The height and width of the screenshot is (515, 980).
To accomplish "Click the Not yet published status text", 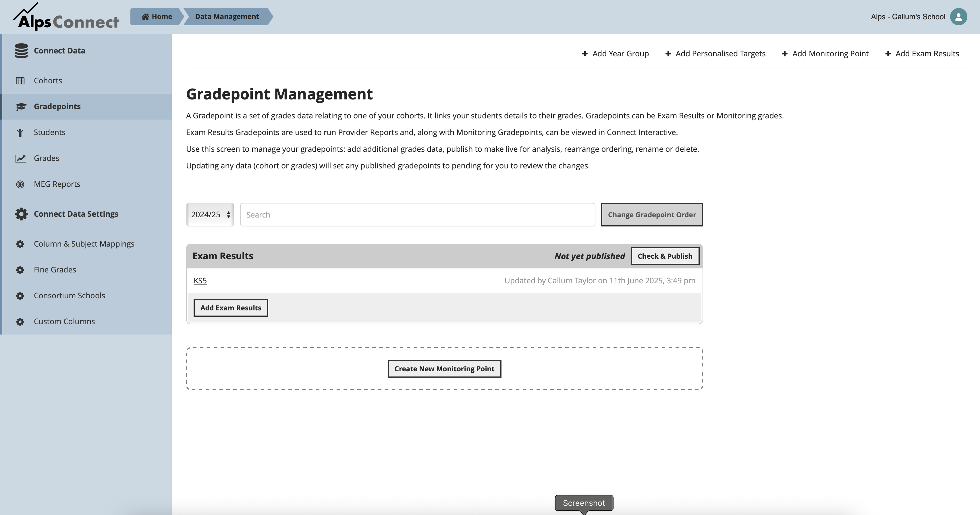I will 590,256.
